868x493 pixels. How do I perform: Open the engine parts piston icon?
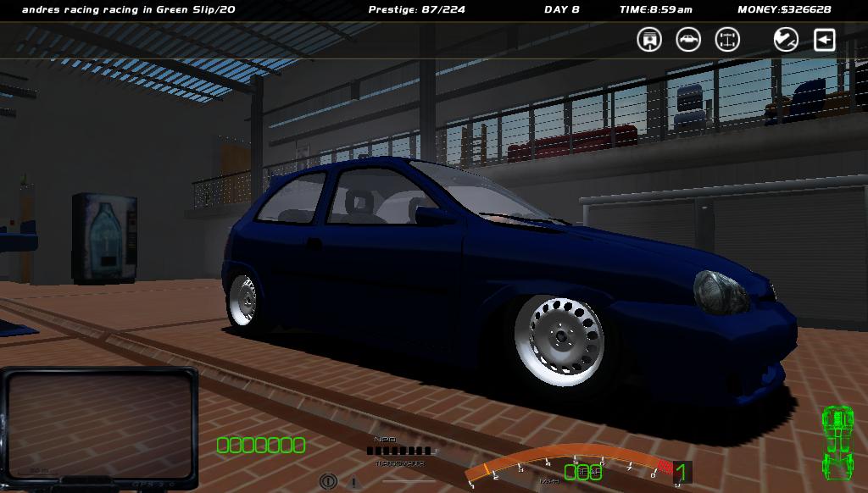649,40
